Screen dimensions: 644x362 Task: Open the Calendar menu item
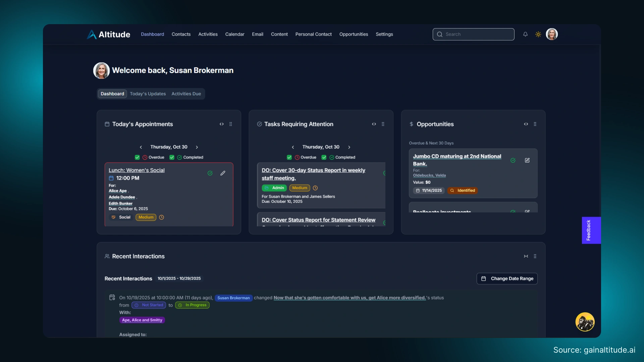[234, 34]
